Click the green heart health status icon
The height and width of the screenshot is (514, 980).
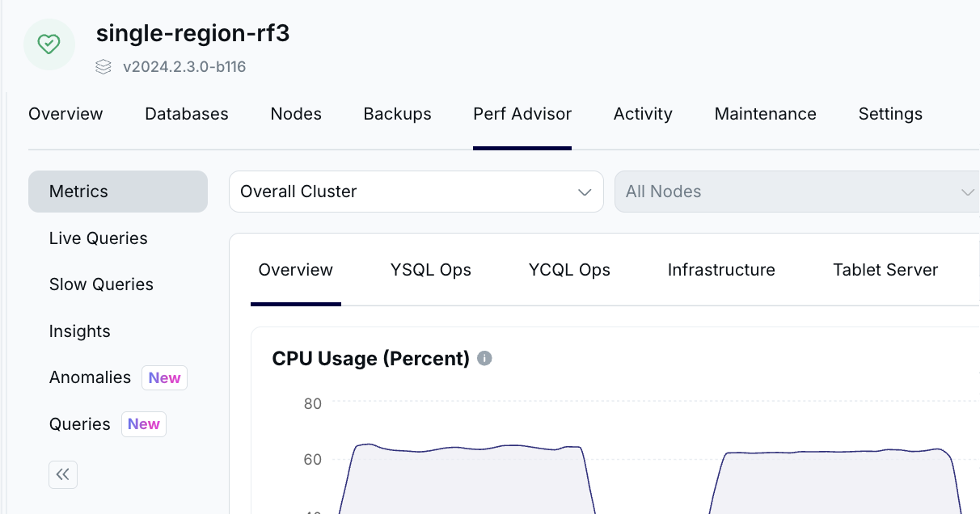49,44
